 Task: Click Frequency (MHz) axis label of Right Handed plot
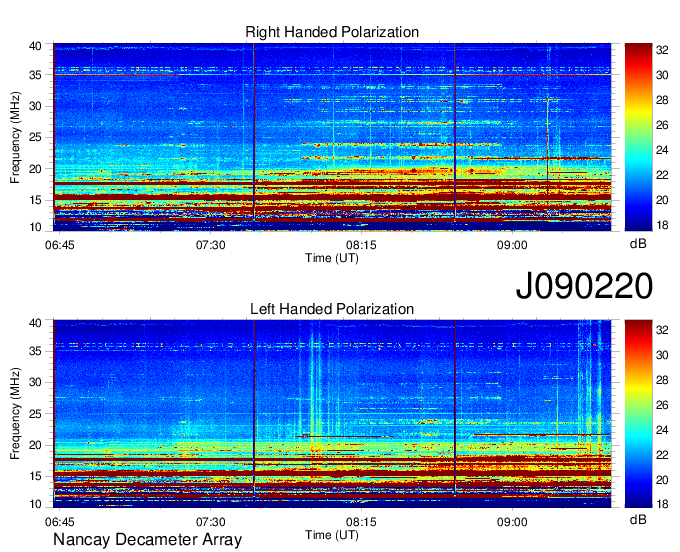point(15,137)
